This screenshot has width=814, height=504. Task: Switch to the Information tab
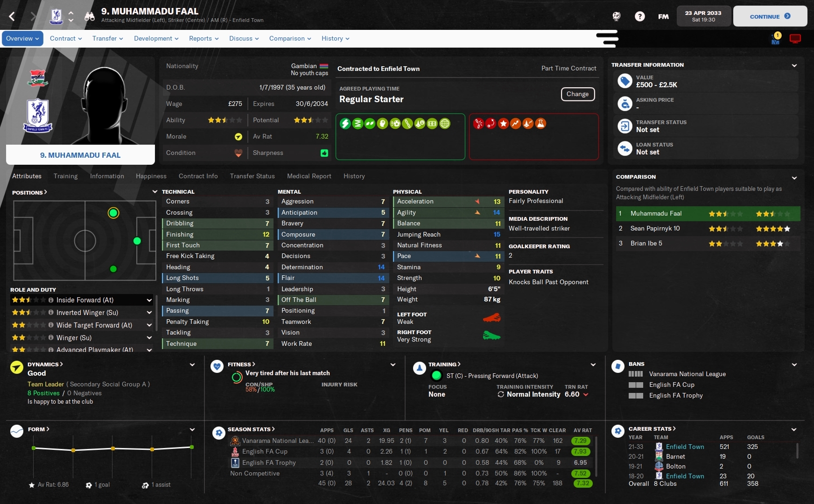click(107, 176)
